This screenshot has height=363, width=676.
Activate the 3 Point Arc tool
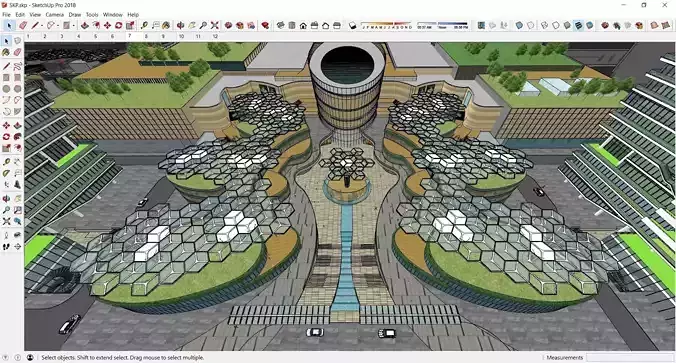tap(6, 112)
